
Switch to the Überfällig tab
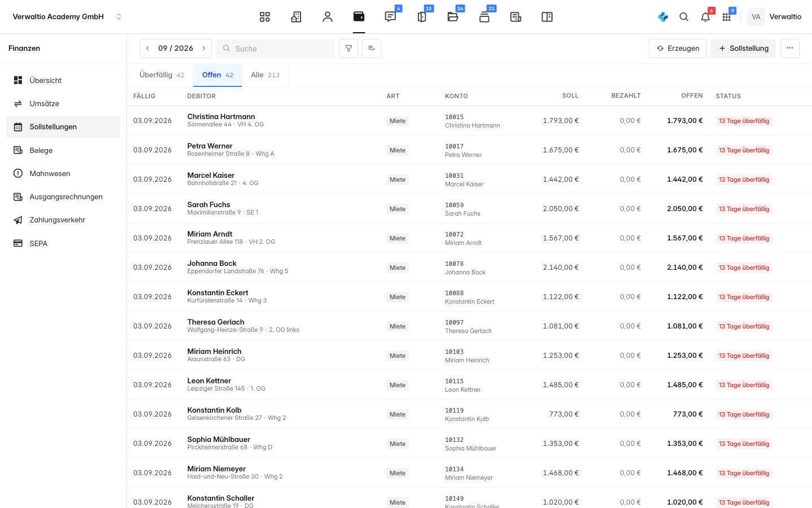click(x=162, y=75)
